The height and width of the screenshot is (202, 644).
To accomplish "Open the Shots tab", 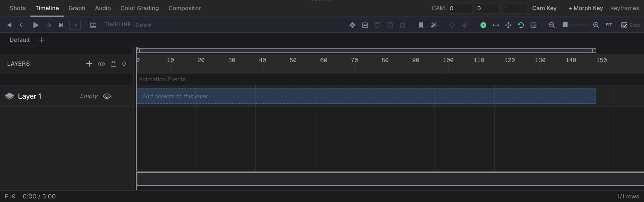I will click(x=18, y=8).
